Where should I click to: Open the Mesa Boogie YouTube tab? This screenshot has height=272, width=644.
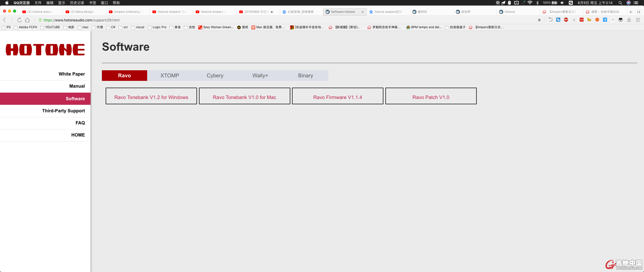pos(85,12)
